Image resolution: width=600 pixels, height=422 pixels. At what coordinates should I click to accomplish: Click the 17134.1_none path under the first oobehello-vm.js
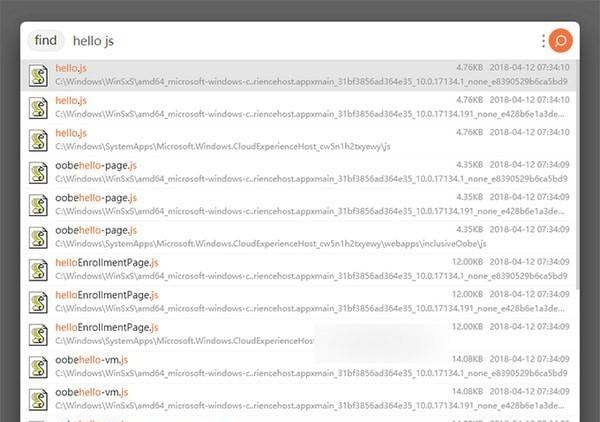311,373
